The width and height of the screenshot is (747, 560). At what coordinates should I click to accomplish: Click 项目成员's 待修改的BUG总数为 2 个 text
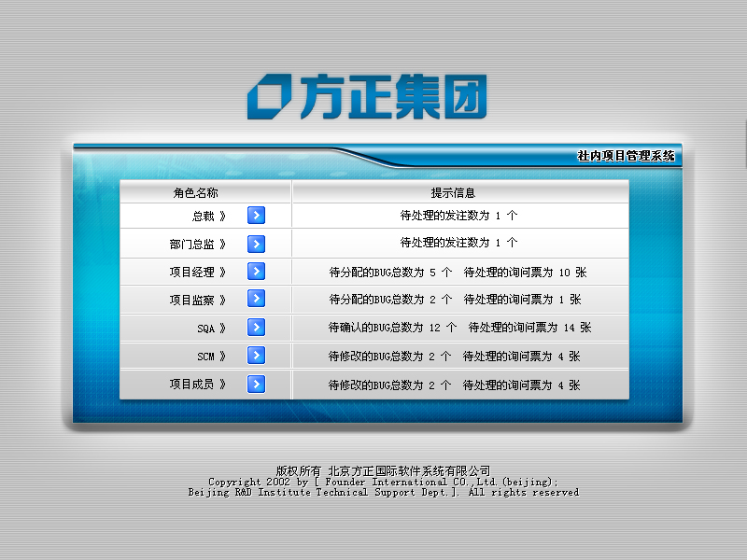pos(389,385)
